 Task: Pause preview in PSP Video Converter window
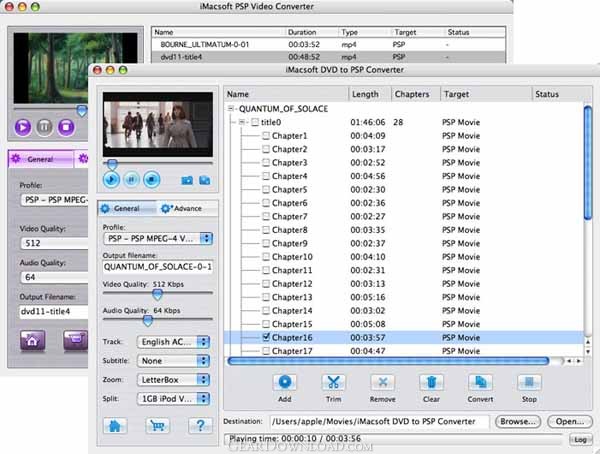[44, 127]
